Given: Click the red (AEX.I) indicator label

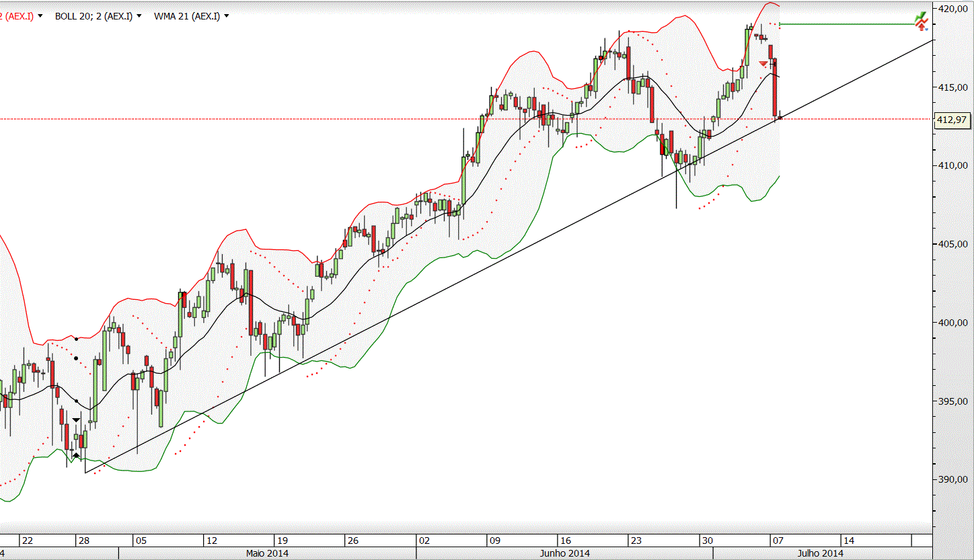Looking at the screenshot, I should click(x=17, y=15).
